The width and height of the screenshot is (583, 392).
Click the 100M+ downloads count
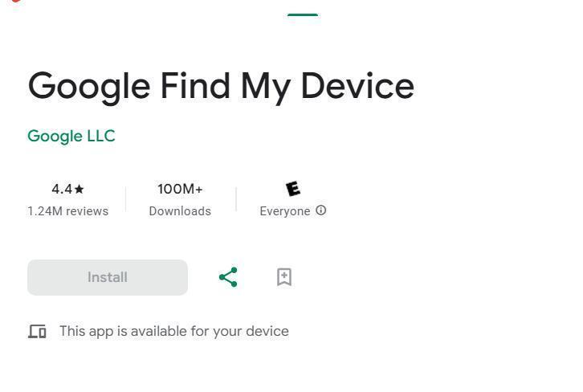180,189
